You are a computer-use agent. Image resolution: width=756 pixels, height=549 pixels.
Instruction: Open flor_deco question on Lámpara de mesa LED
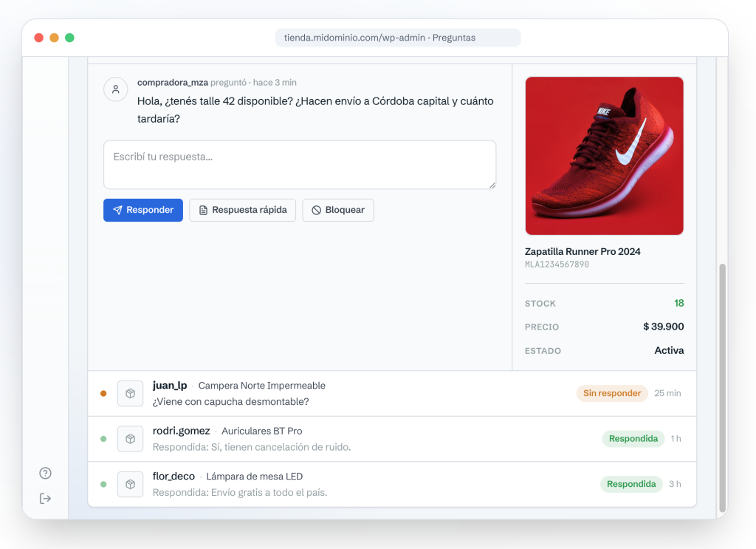(x=392, y=485)
